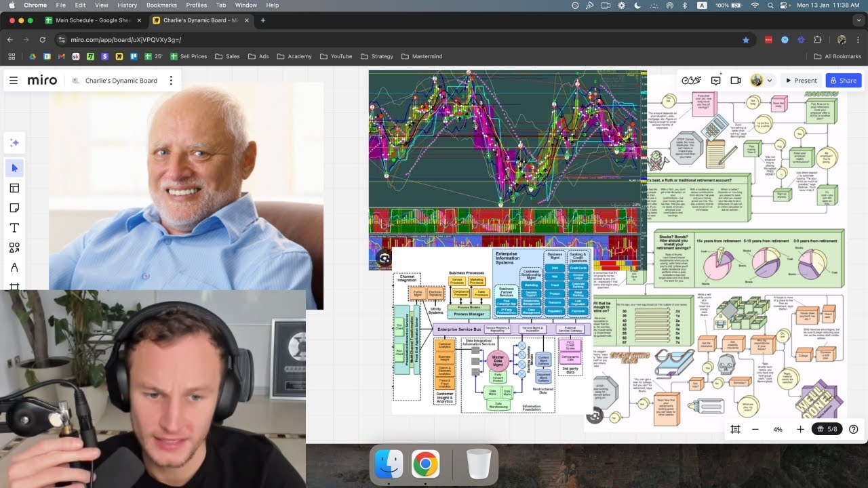Open the Gmail bookmark

[x=62, y=56]
